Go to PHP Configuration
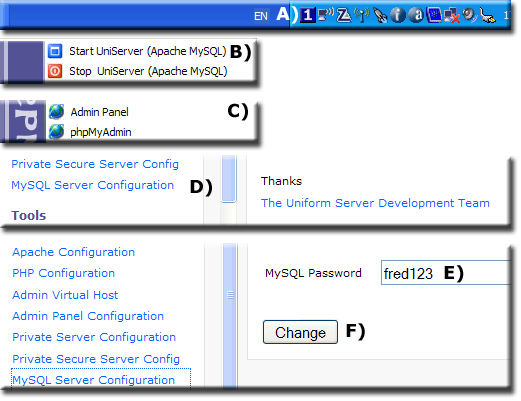Image resolution: width=521 pixels, height=401 pixels. pos(63,273)
